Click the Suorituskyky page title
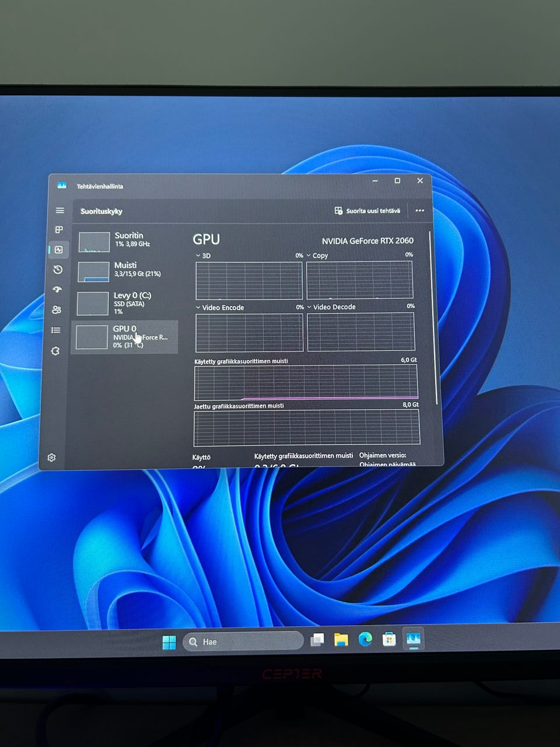560x747 pixels. pos(101,211)
